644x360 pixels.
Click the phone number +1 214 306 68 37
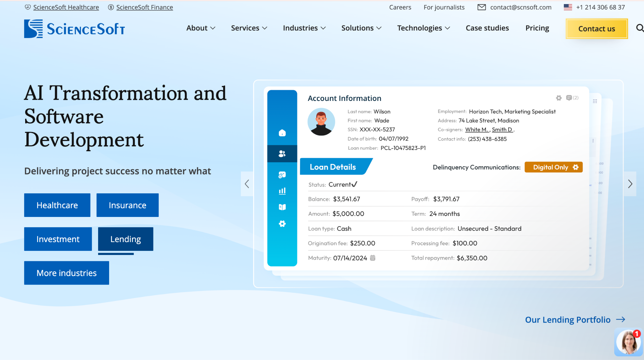(x=600, y=7)
